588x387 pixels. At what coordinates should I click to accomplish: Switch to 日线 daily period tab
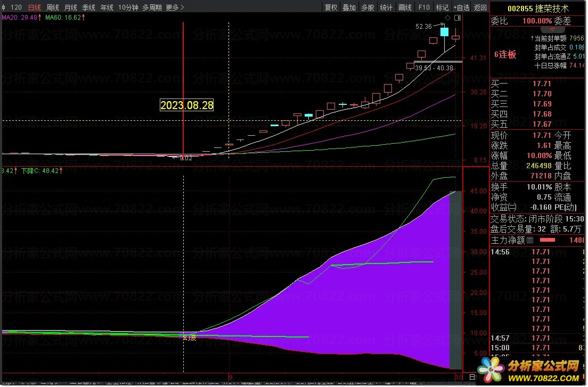coord(35,7)
